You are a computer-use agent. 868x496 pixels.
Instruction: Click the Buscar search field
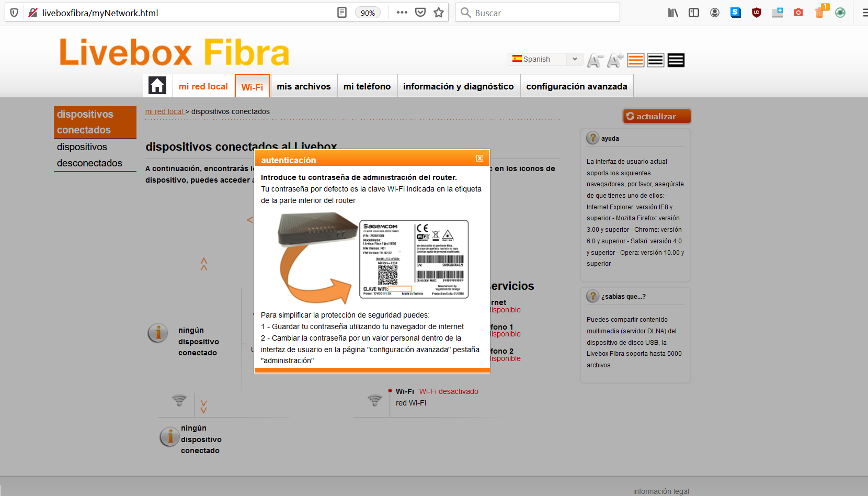(538, 13)
